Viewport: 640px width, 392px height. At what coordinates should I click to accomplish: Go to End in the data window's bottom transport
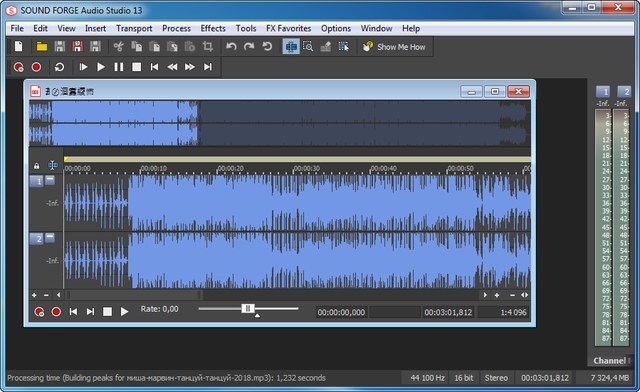click(x=90, y=312)
